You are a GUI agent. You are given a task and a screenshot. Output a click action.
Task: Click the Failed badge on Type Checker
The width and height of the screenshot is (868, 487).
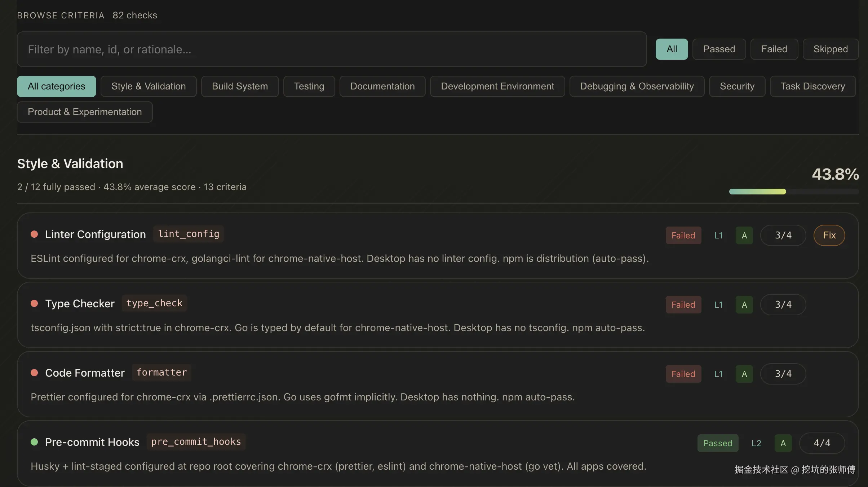683,304
